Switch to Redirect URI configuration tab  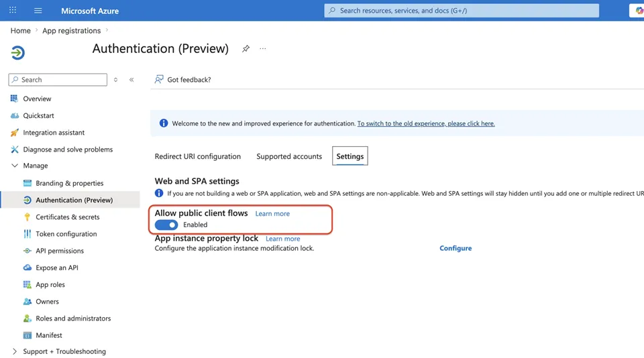pos(197,156)
